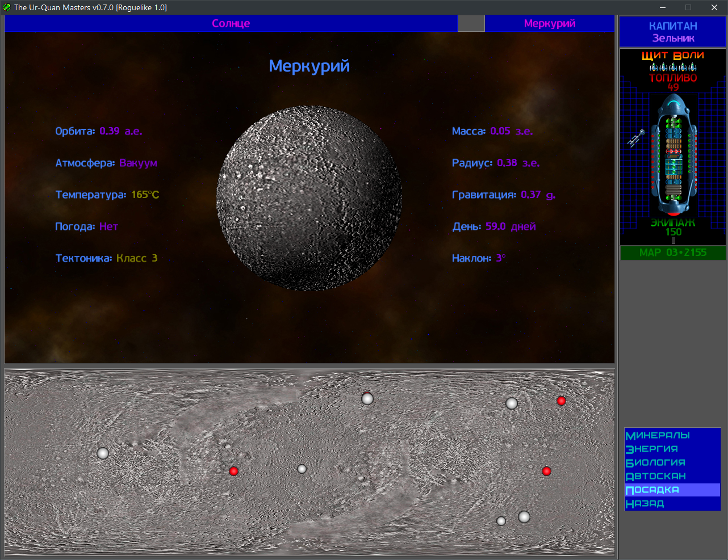This screenshot has width=728, height=560.
Task: Click the Меркурий header label at top right
Action: [550, 23]
